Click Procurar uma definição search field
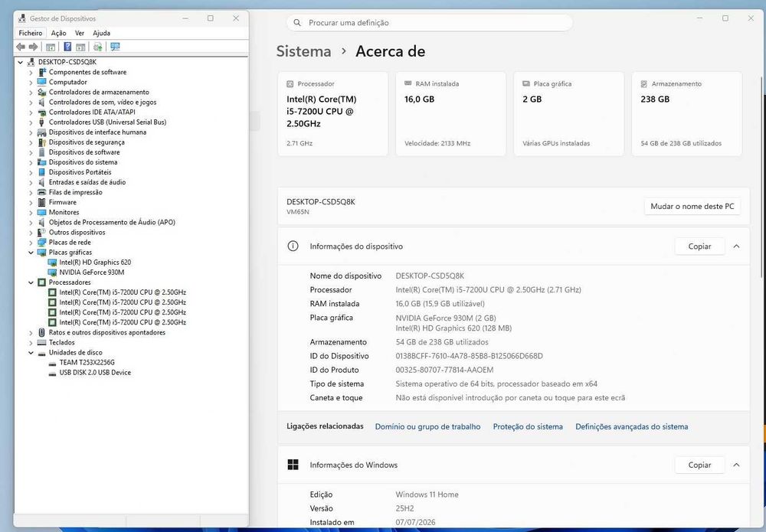766x532 pixels. [430, 22]
